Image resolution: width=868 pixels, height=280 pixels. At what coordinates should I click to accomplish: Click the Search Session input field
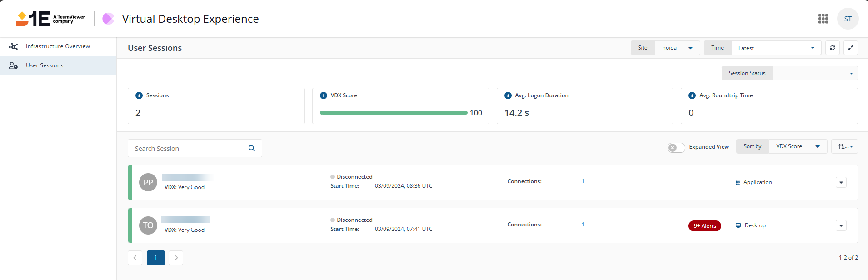[x=189, y=149]
